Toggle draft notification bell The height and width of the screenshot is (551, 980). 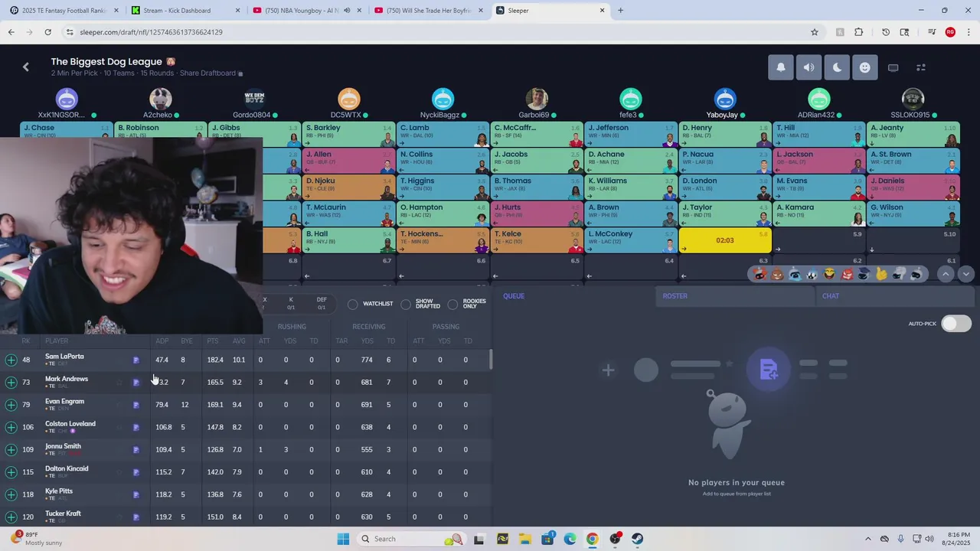[781, 67]
